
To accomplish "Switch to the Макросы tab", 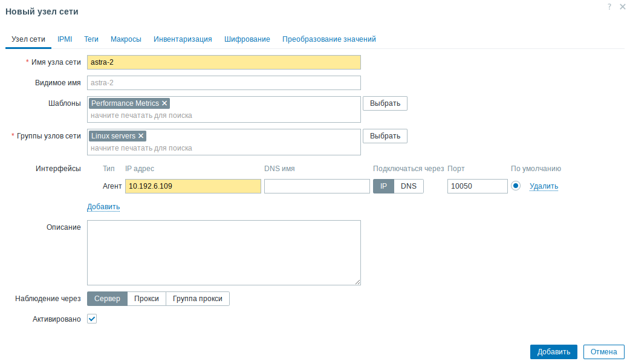I will pos(126,39).
